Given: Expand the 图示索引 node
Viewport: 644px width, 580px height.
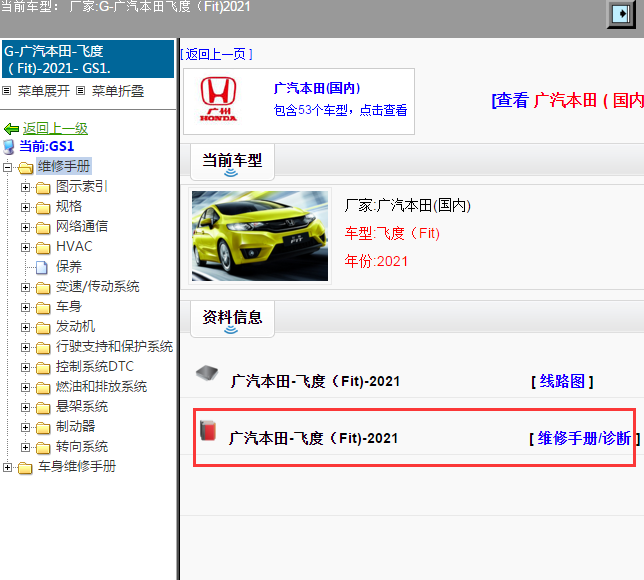Looking at the screenshot, I should tap(25, 187).
